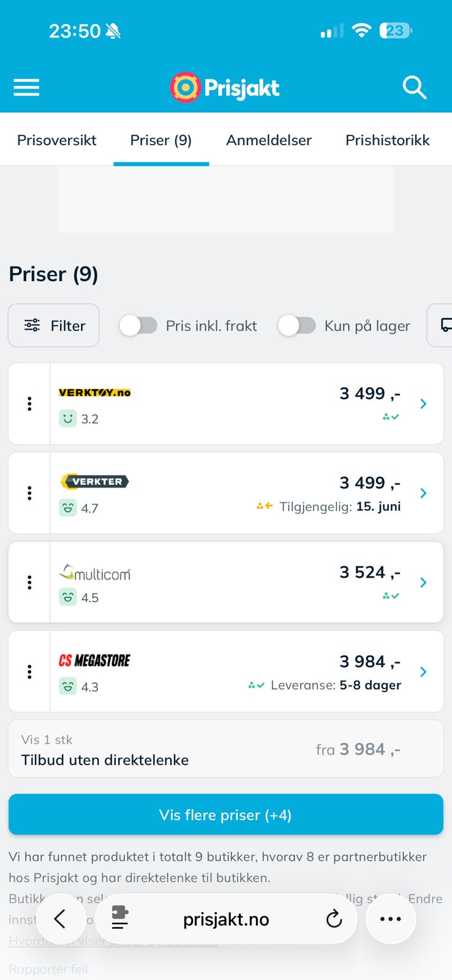Click the Filter button
Image resolution: width=452 pixels, height=980 pixels.
54,325
